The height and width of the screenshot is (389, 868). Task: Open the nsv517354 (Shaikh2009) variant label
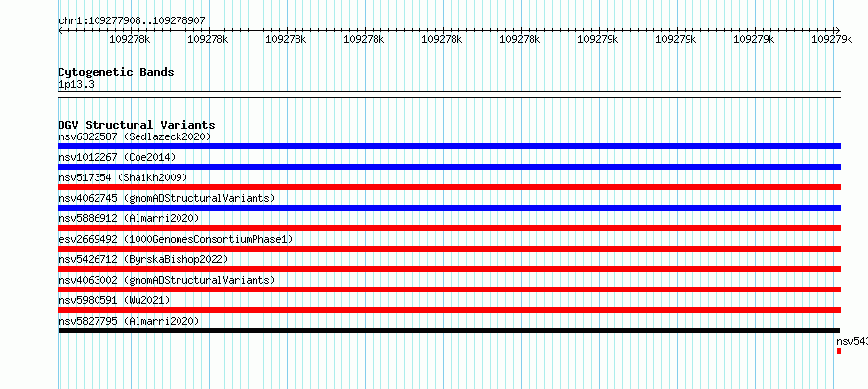point(123,177)
